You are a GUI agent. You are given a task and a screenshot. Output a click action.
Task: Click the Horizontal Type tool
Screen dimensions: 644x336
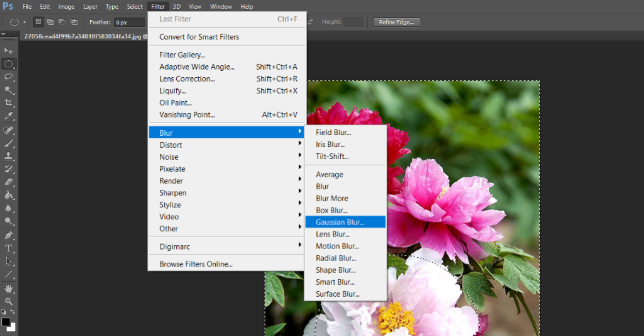(8, 248)
